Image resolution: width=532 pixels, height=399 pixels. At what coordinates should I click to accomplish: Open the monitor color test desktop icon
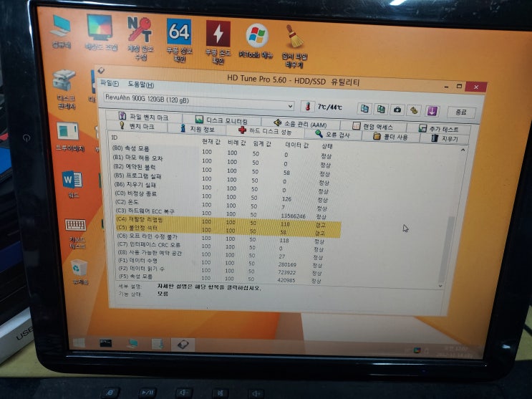pyautogui.click(x=100, y=32)
